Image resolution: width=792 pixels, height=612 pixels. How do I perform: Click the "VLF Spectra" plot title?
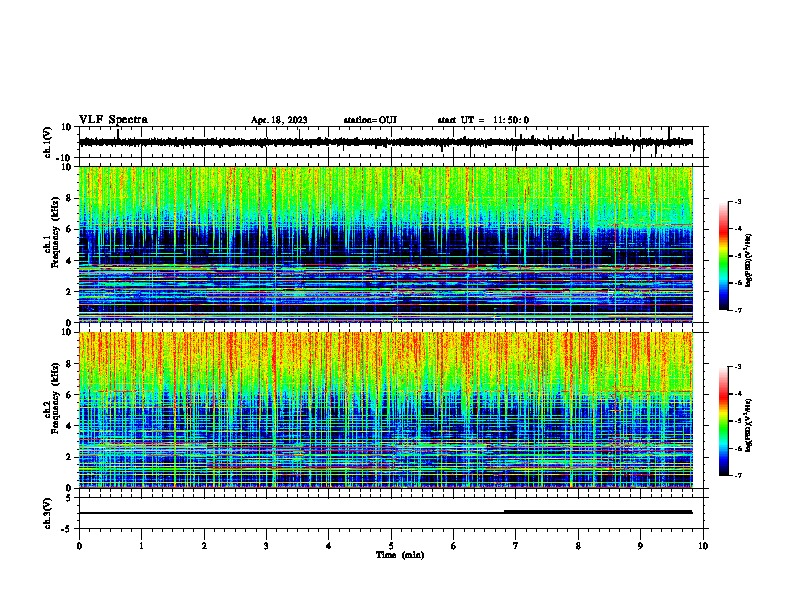point(113,119)
